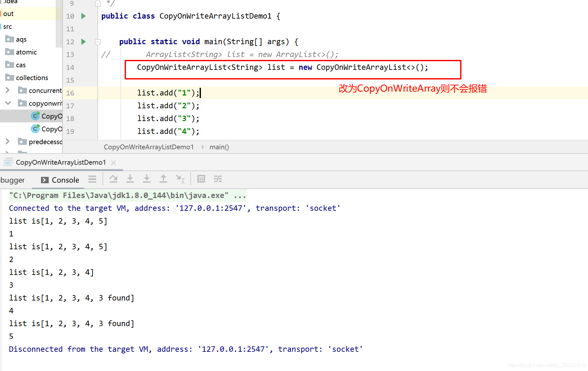The image size is (588, 371).
Task: Switch to the Debugger tab
Action: click(12, 180)
